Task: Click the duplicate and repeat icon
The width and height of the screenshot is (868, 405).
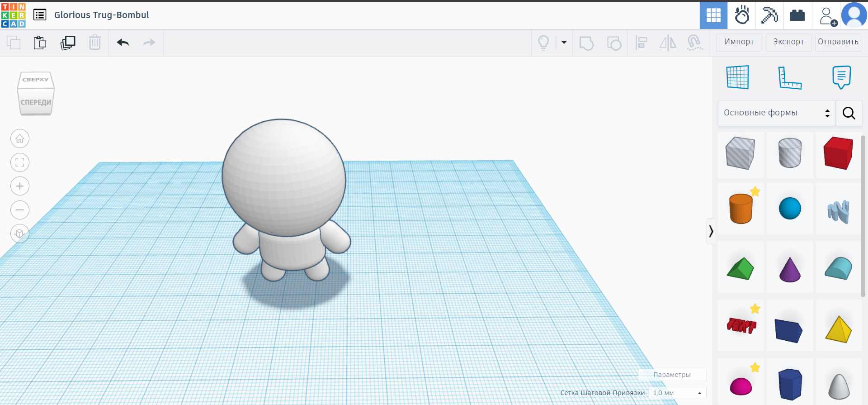Action: [x=68, y=43]
